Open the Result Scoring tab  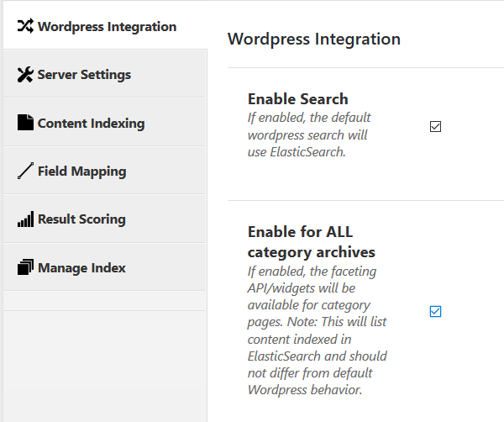click(x=104, y=219)
